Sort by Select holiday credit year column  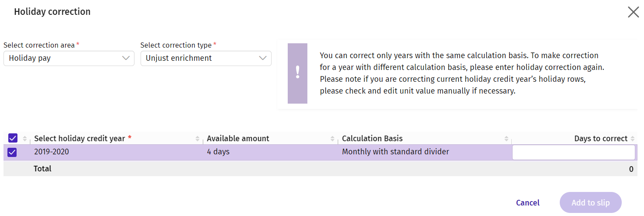[197, 139]
